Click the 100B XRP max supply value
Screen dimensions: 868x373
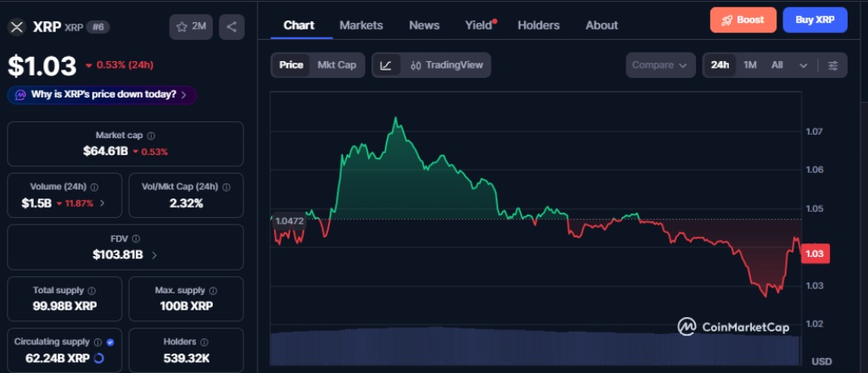[x=186, y=306]
